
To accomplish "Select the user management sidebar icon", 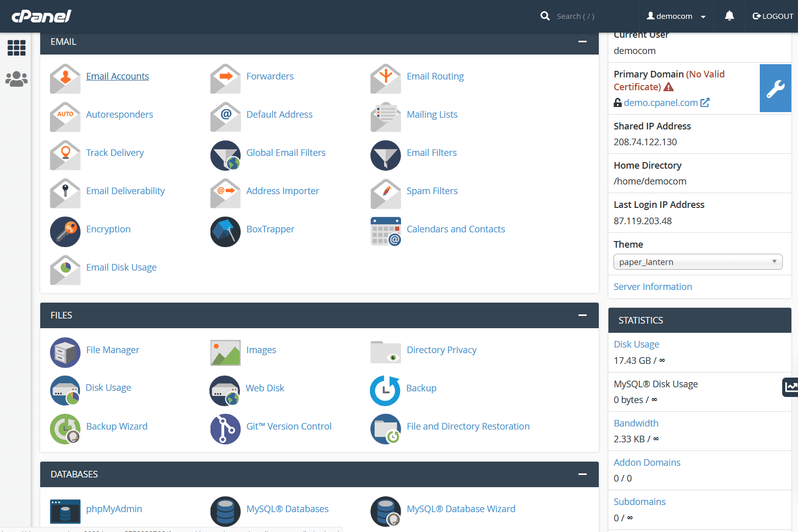I will click(x=16, y=79).
